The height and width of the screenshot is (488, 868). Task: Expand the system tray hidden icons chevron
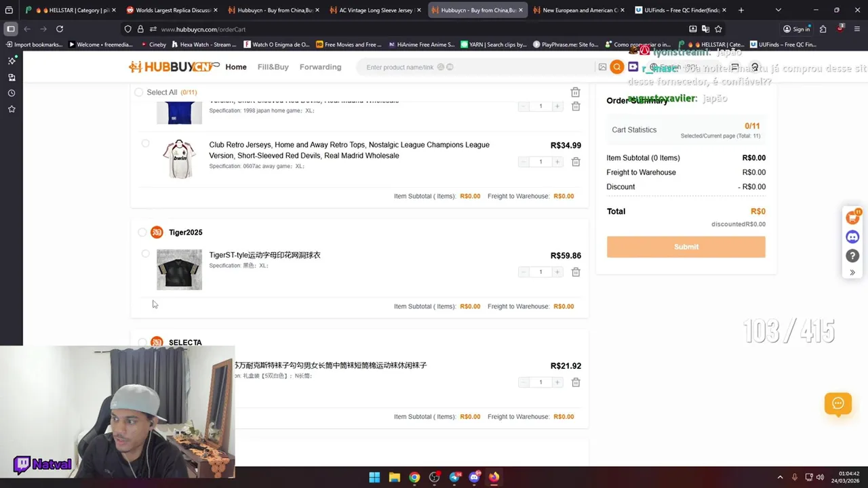780,477
